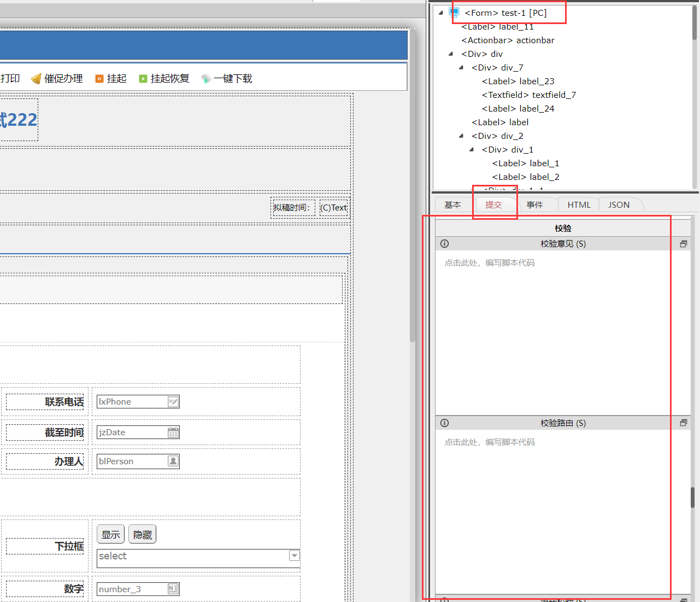Click the 显示 button
Screen dimensions: 700x602
point(111,534)
